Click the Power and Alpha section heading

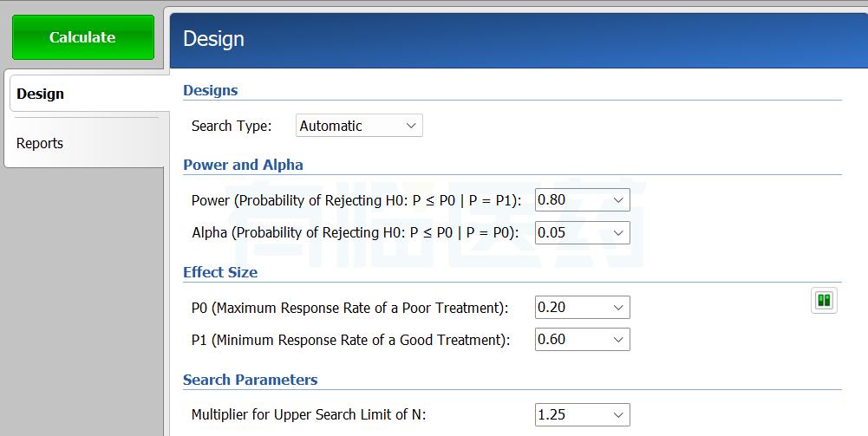244,165
